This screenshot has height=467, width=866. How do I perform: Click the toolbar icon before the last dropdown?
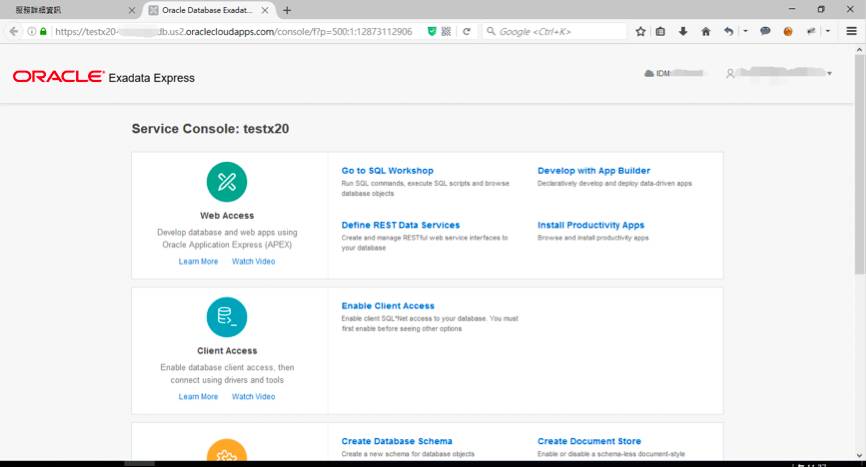tap(811, 31)
